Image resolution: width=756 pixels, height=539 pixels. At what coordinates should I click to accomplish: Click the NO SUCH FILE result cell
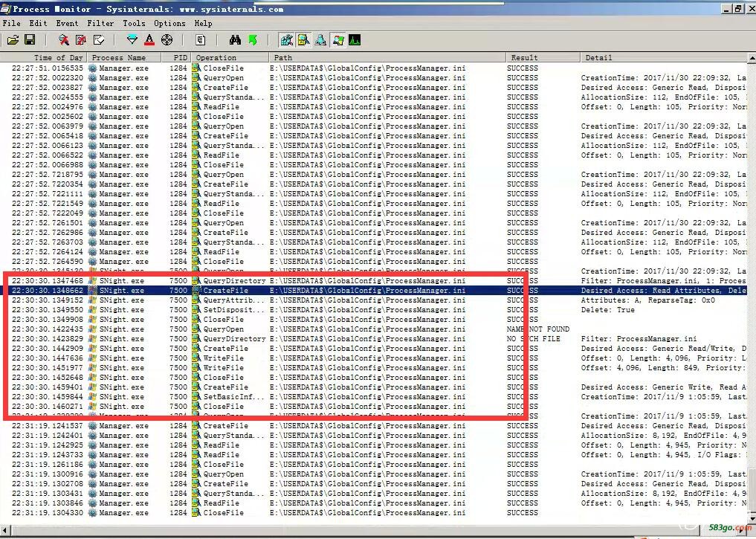533,338
